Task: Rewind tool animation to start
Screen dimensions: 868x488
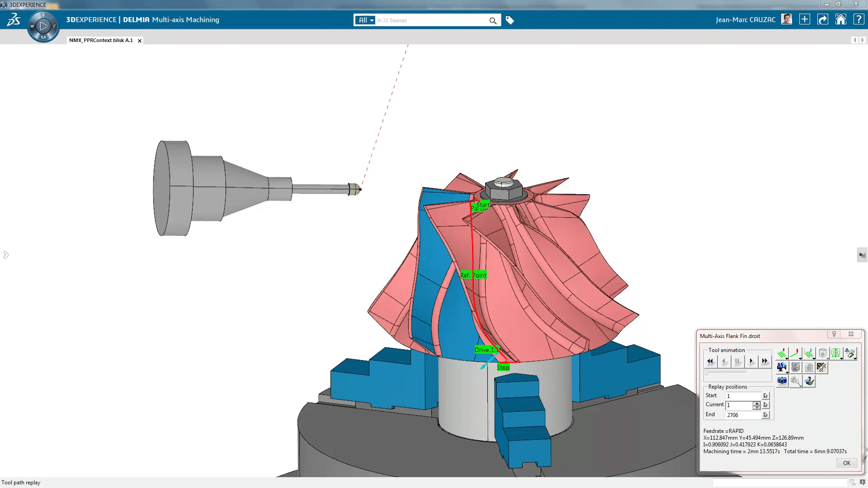Action: (x=710, y=361)
